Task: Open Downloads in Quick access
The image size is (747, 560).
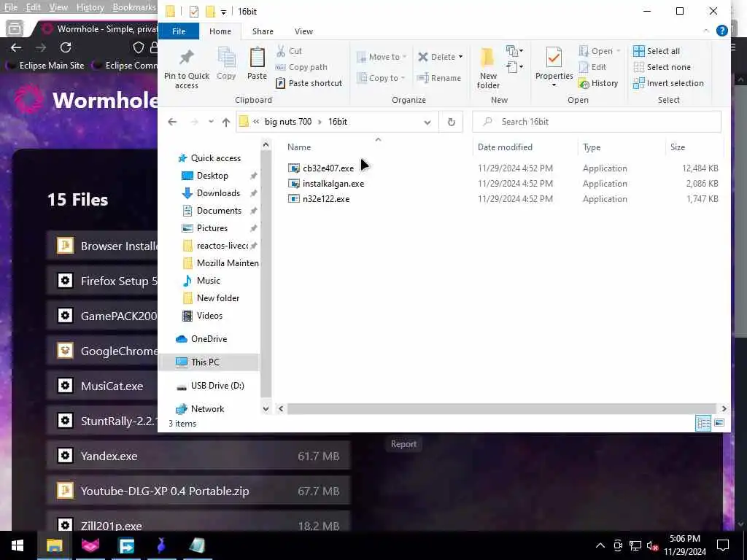Action: [x=217, y=192]
